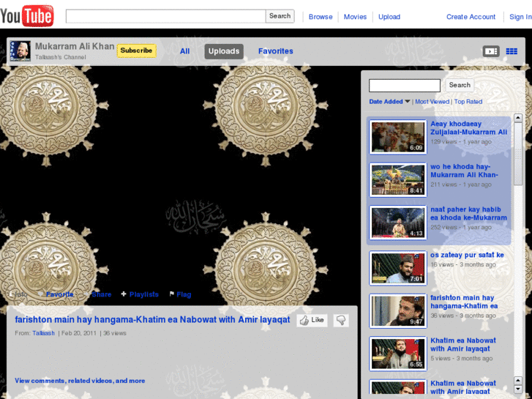Switch to player view layout icon
Screen dimensions: 532x399
pyautogui.click(x=490, y=51)
